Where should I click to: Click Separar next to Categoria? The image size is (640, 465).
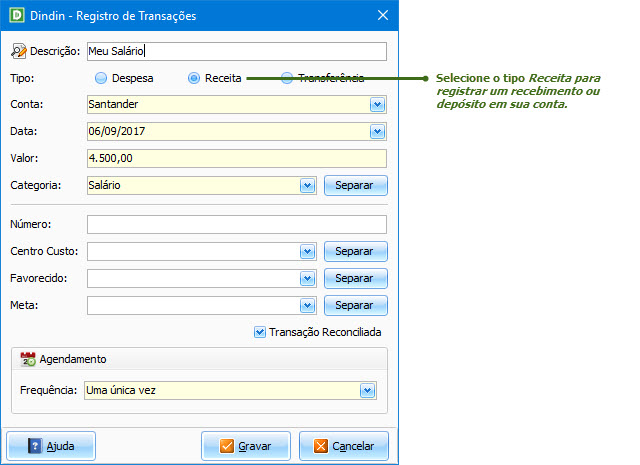pos(356,185)
